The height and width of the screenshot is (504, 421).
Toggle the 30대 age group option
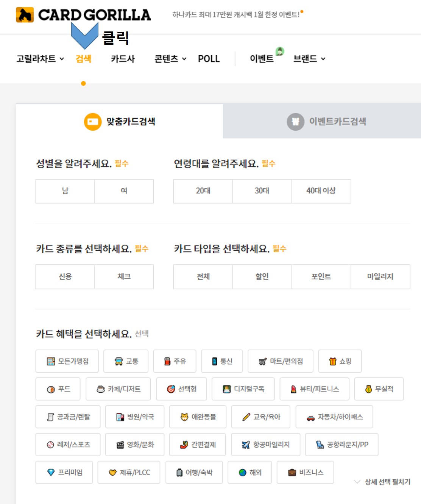[262, 191]
